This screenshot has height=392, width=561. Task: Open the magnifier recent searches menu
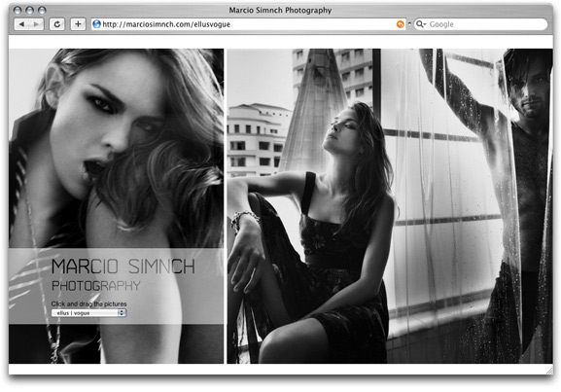coord(421,24)
